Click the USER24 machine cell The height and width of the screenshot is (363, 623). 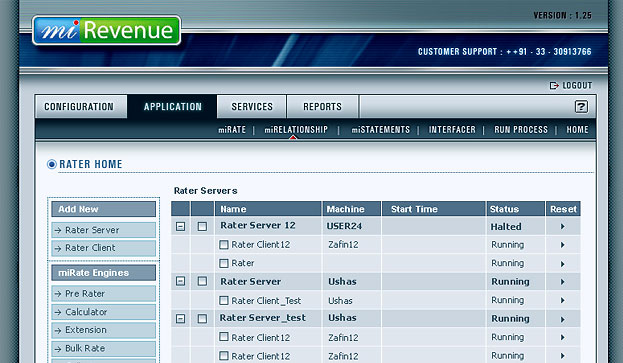tap(344, 226)
